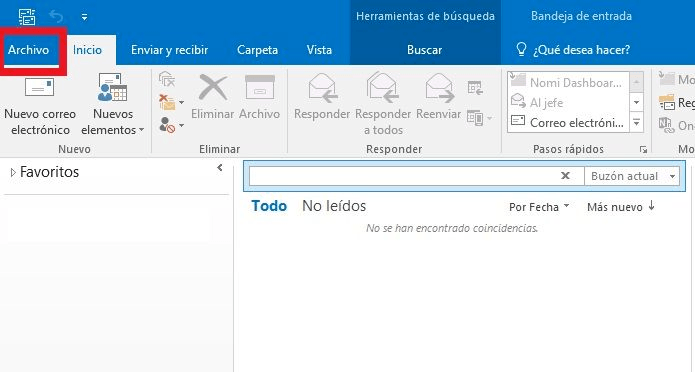The image size is (695, 372).
Task: Open the Archivo tab
Action: tap(28, 50)
